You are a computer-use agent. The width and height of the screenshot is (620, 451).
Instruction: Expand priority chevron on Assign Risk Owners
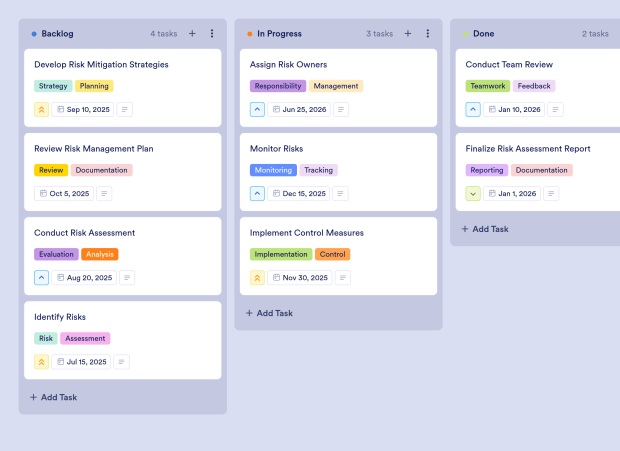(258, 109)
